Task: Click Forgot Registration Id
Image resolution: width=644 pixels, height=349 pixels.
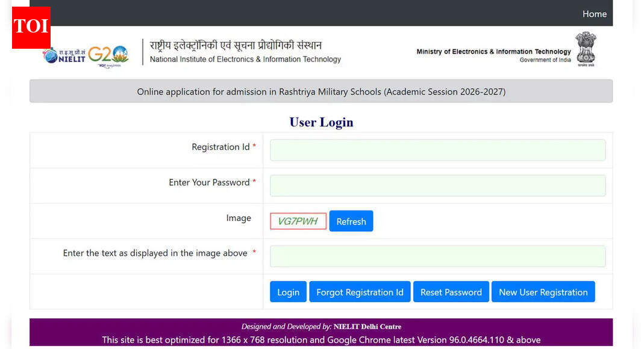Action: point(360,292)
